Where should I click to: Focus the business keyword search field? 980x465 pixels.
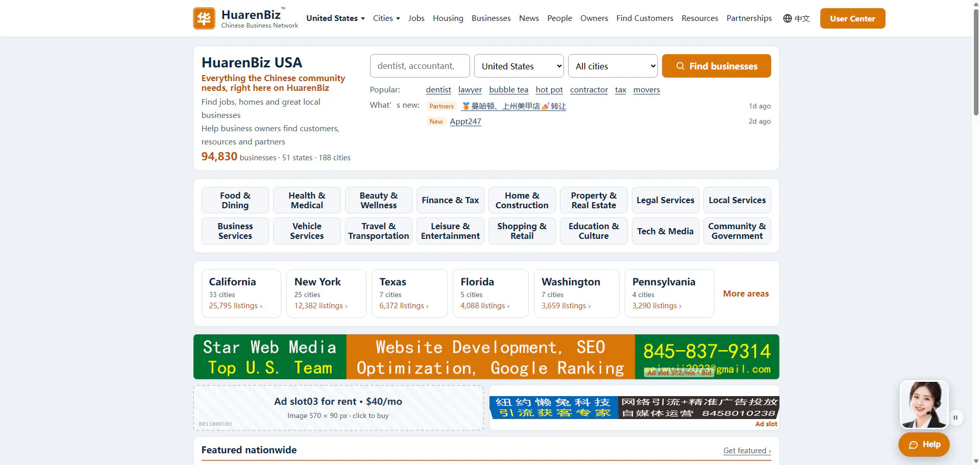click(x=420, y=66)
